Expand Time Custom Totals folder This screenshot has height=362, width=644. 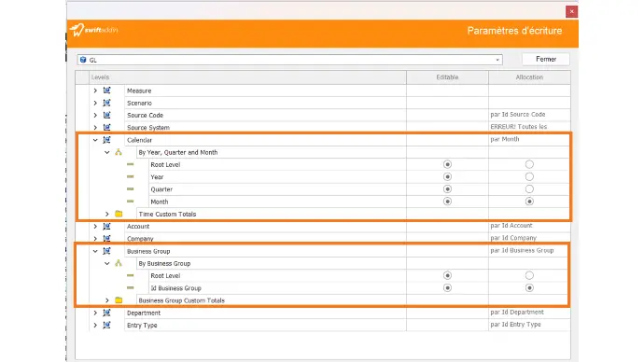pos(106,214)
